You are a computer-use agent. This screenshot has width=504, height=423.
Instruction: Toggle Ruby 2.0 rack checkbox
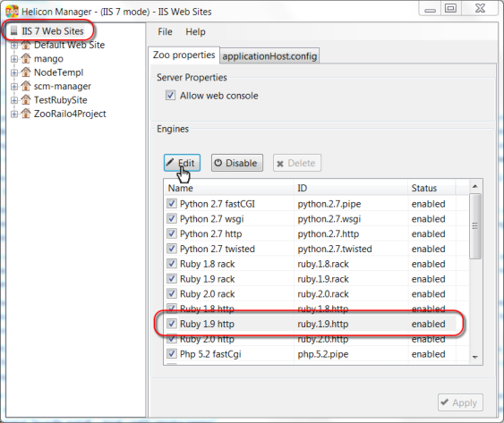[172, 293]
